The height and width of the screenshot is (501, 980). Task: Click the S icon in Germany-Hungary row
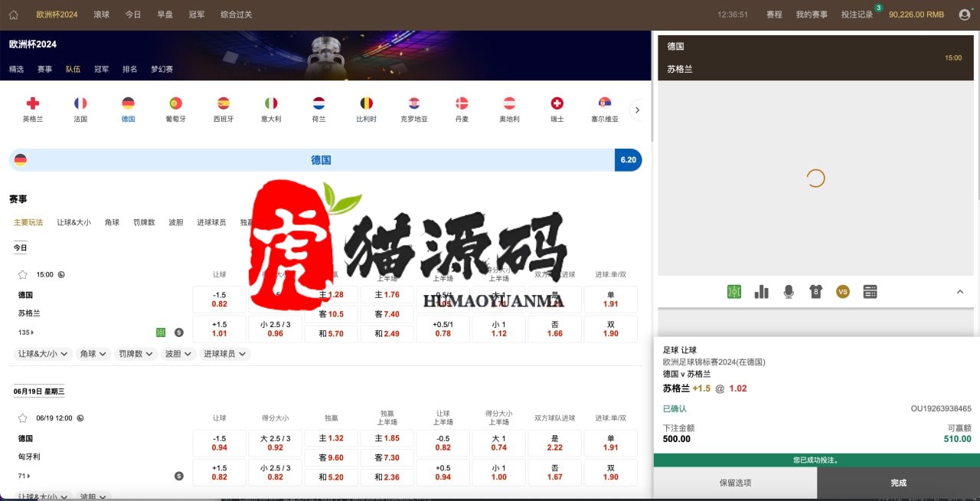179,476
